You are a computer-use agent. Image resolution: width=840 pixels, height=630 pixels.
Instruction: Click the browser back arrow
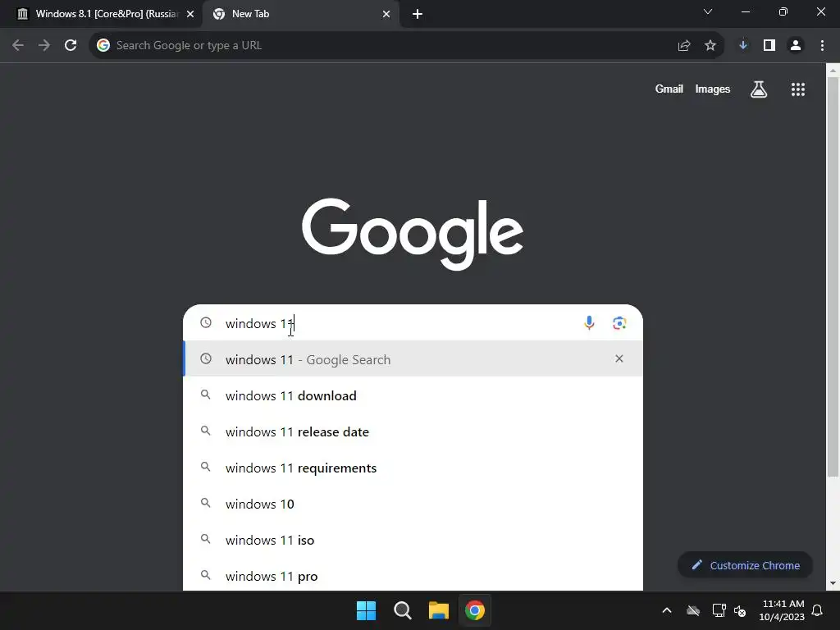click(x=18, y=46)
